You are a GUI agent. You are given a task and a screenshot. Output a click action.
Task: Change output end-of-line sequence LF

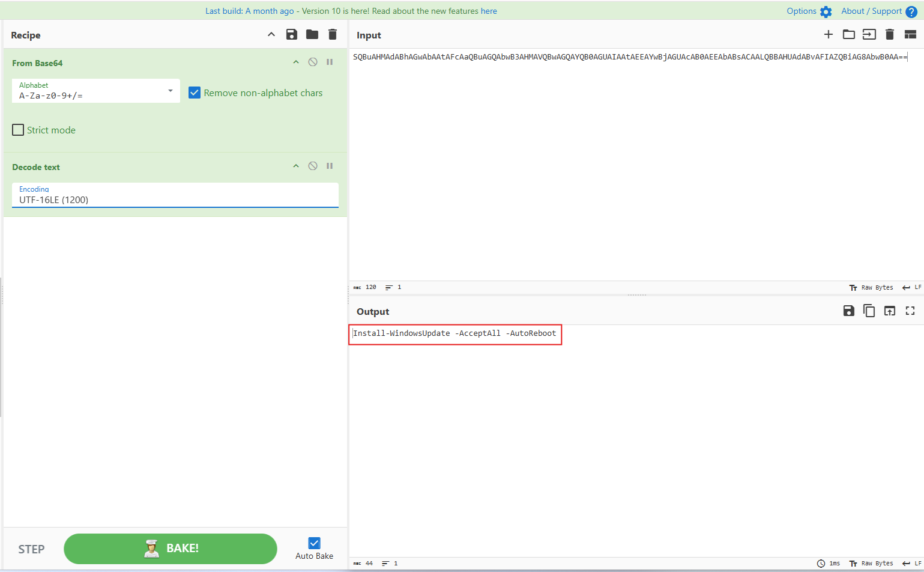click(911, 564)
